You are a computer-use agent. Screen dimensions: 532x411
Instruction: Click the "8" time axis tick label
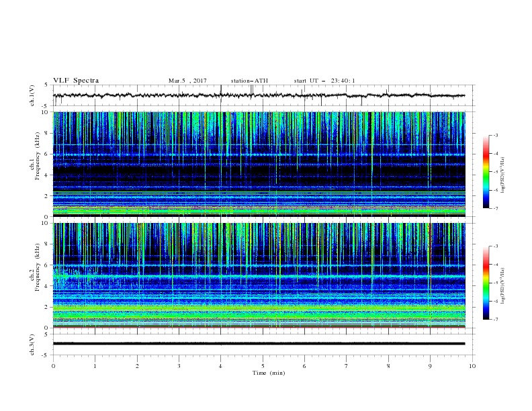(388, 366)
